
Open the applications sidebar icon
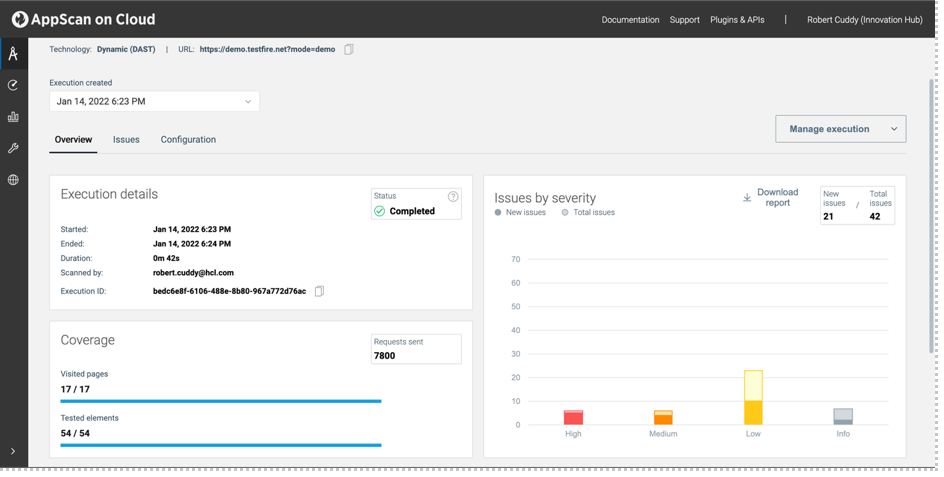(x=13, y=54)
